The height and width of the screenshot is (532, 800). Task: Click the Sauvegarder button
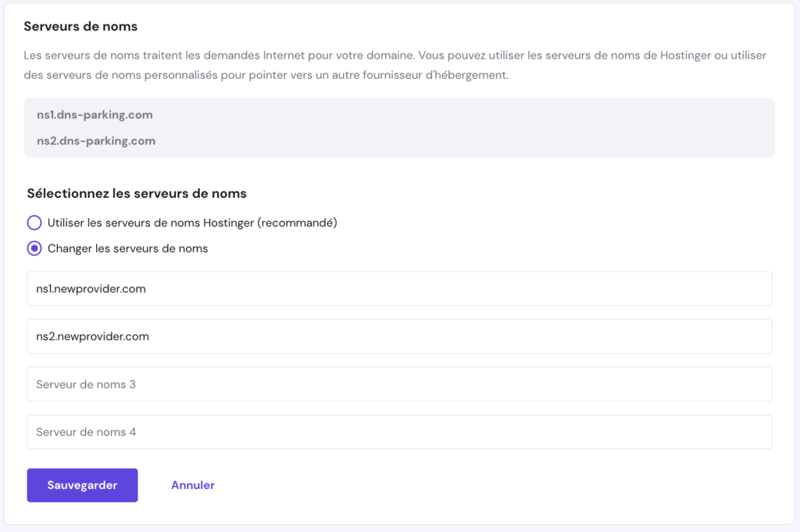tap(82, 484)
